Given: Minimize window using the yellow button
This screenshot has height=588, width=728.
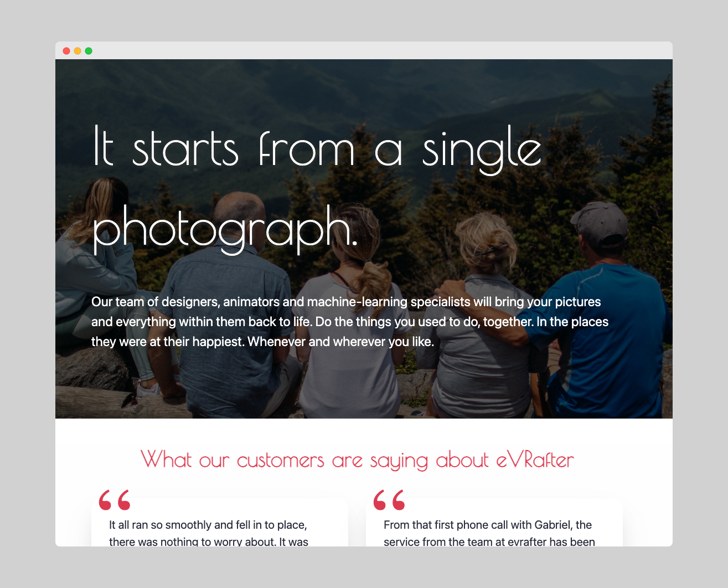Looking at the screenshot, I should (78, 51).
